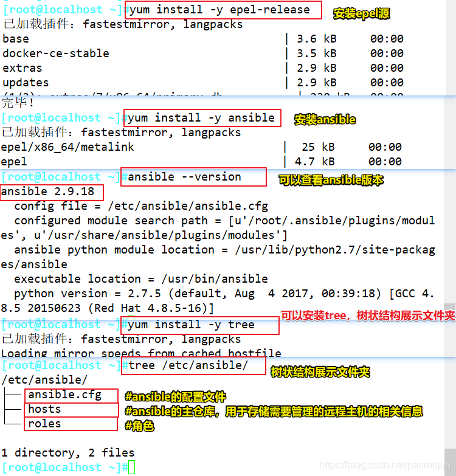Click the vertical scrollbar thumb at bottom right

pos(450,462)
